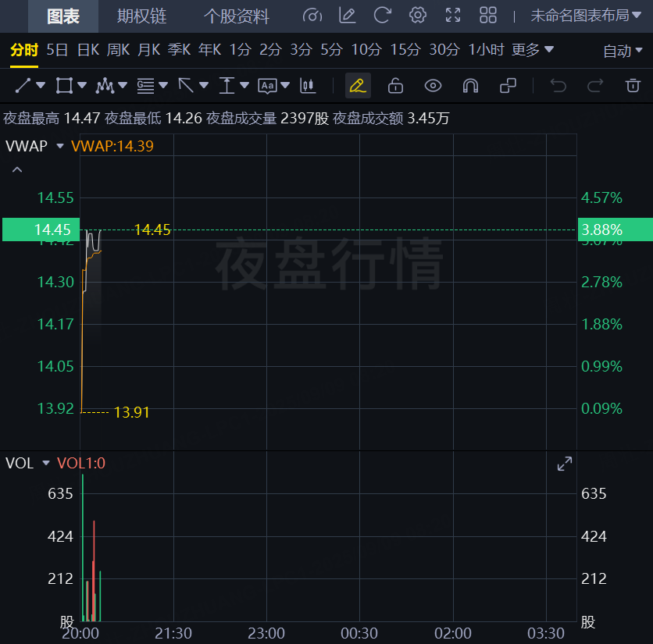Open the multi-chart grid layout icon
Viewport: 653px width, 644px height.
pos(488,16)
